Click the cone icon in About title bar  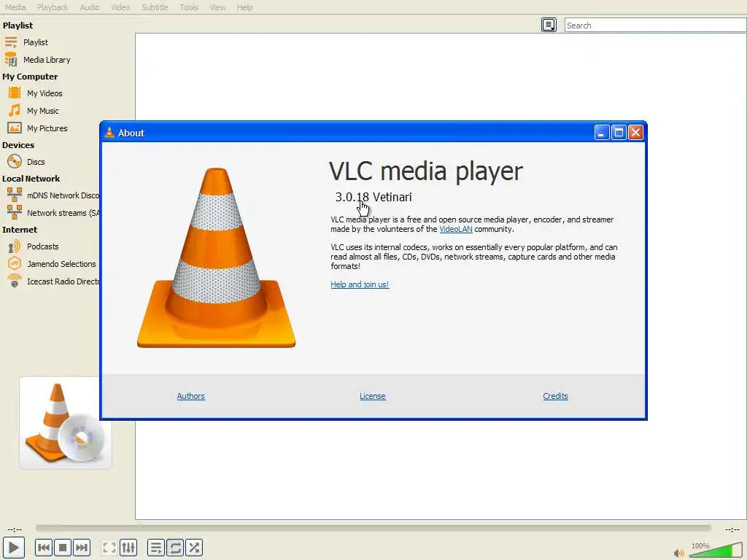[109, 133]
